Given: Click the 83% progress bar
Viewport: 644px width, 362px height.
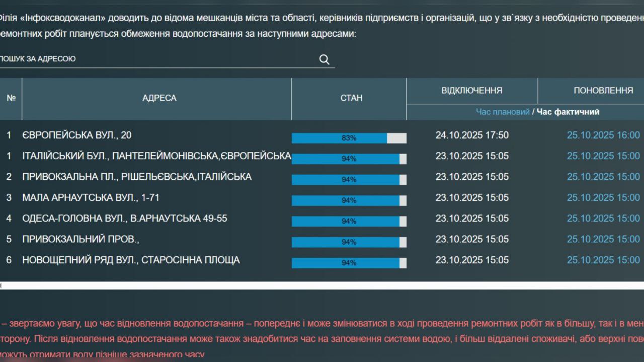Looking at the screenshot, I should (349, 137).
